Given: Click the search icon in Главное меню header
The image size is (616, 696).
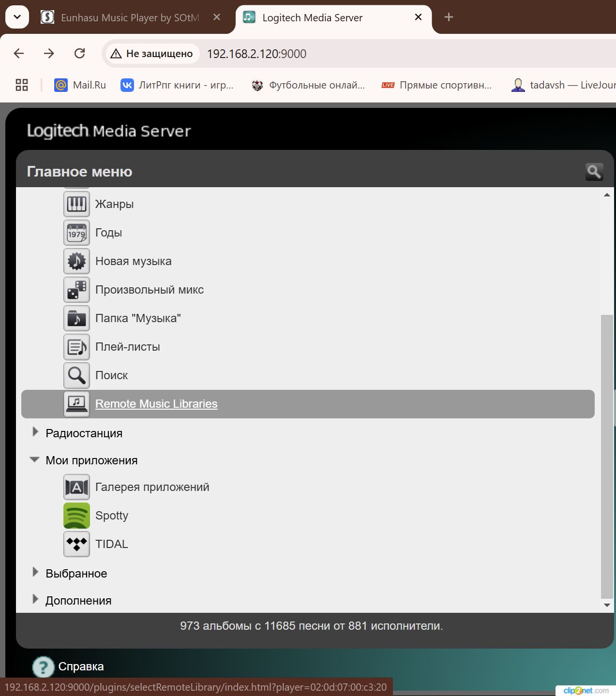Looking at the screenshot, I should coord(594,172).
